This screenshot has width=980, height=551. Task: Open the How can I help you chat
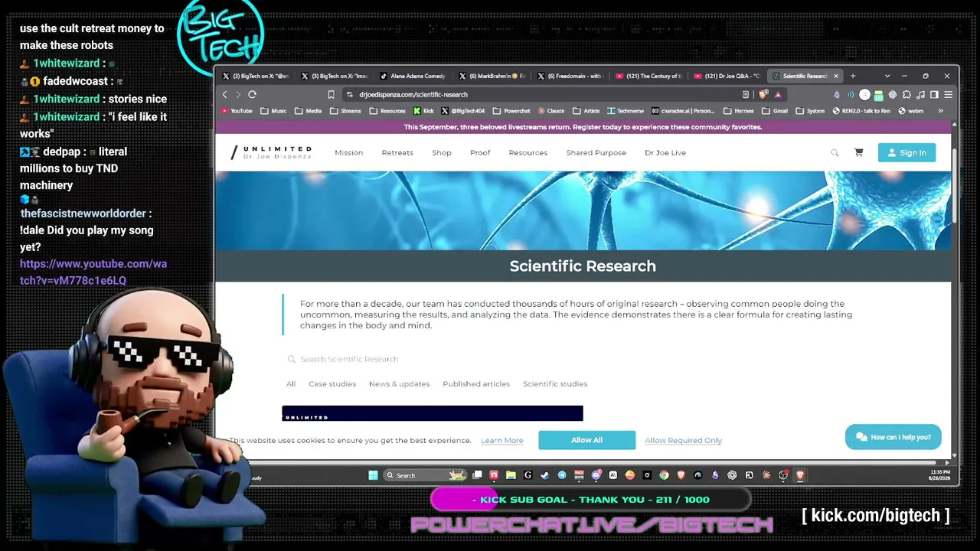tap(893, 437)
